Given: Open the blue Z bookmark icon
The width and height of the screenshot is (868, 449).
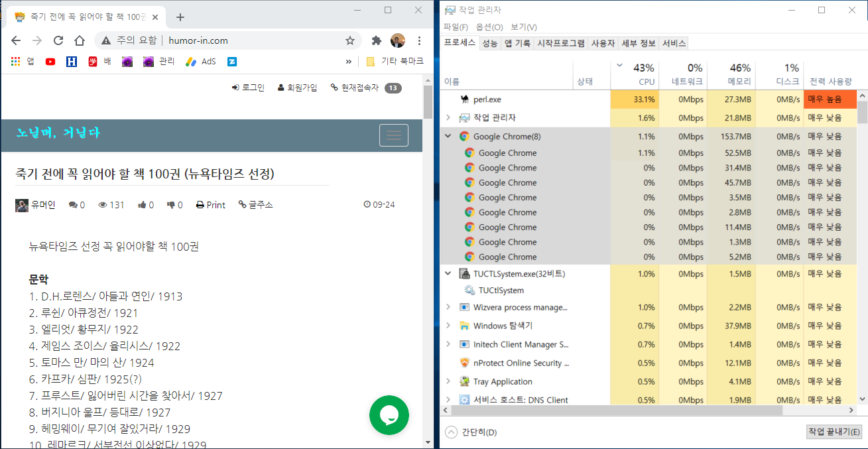Looking at the screenshot, I should pos(232,61).
